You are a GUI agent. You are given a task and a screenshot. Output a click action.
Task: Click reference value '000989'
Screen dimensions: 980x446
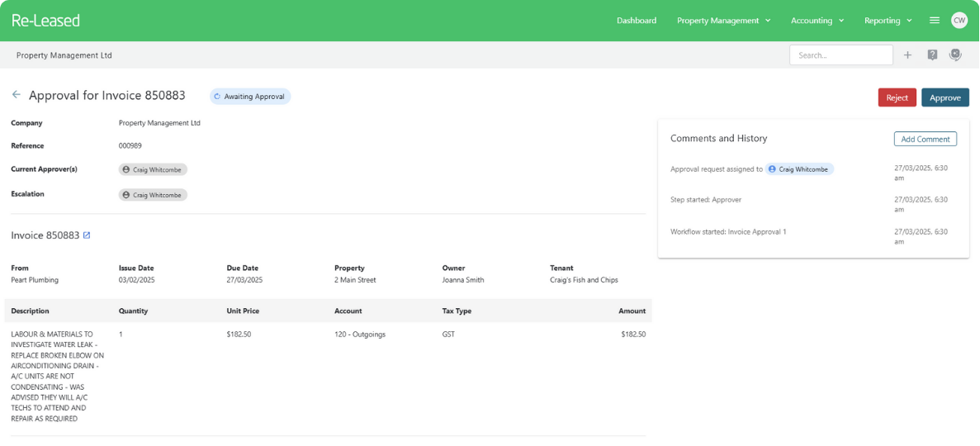point(130,145)
